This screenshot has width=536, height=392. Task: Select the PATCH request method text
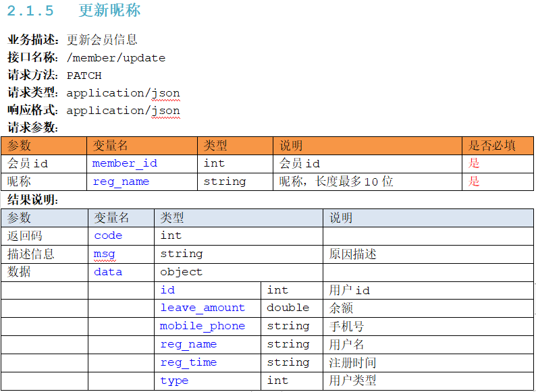pos(84,75)
